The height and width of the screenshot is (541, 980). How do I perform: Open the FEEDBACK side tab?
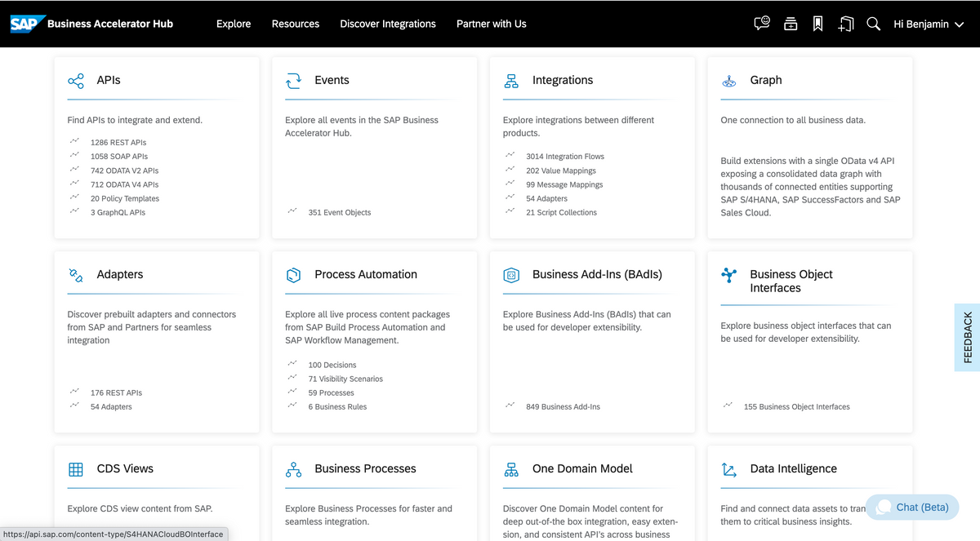[x=968, y=337]
